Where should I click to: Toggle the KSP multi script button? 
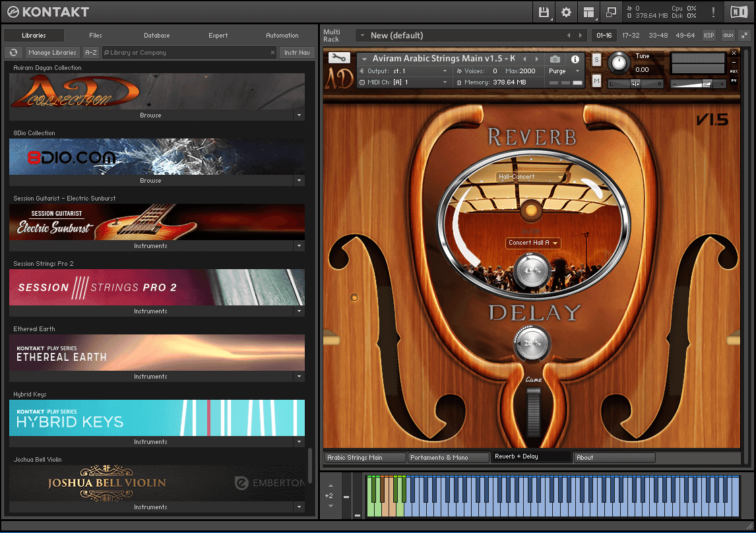709,35
